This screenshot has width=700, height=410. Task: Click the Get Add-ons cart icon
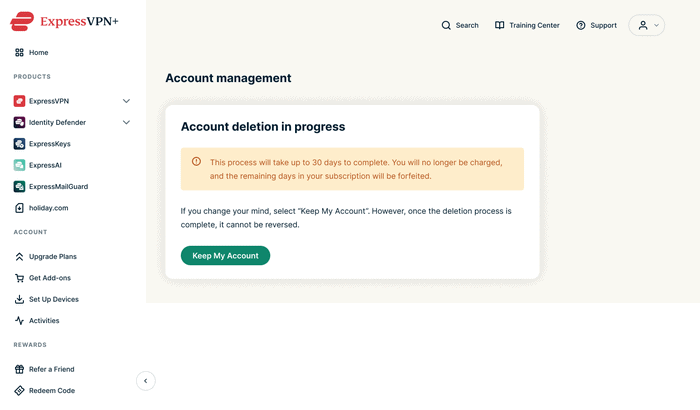click(19, 278)
